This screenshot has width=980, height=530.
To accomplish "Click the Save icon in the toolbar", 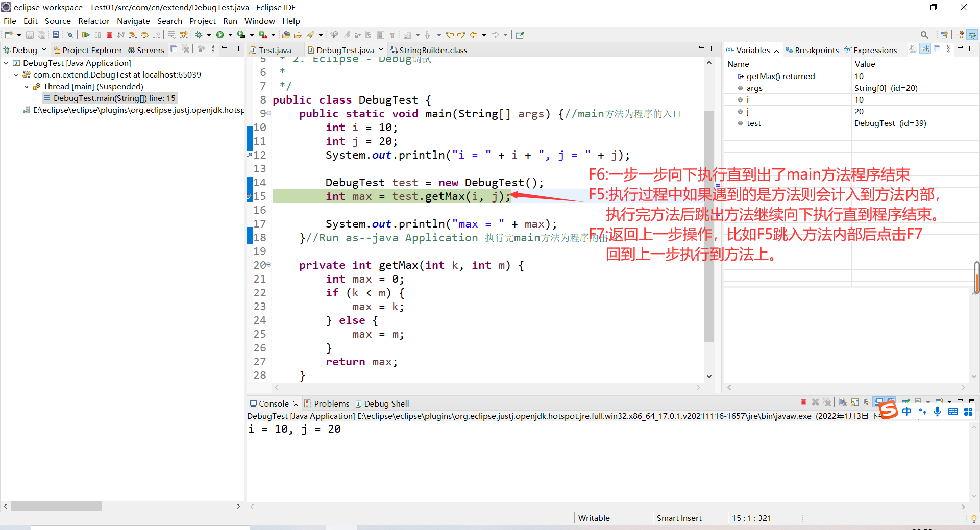I will [x=29, y=34].
